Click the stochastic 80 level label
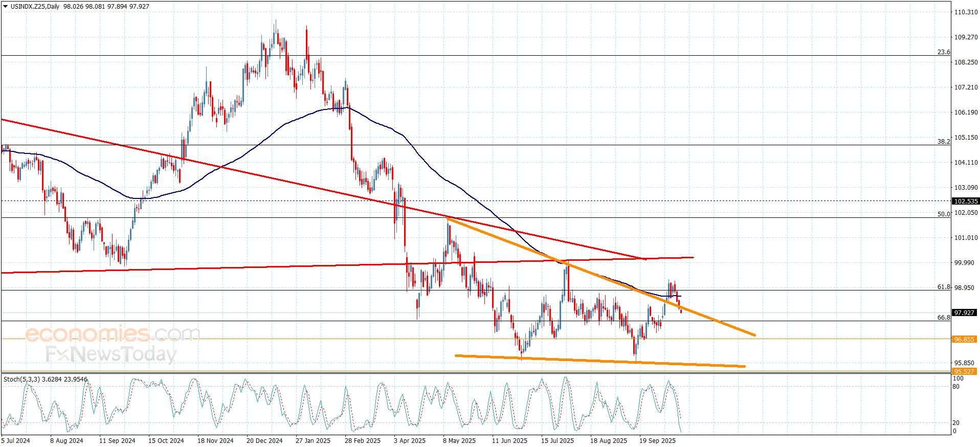The width and height of the screenshot is (980, 447). click(955, 387)
